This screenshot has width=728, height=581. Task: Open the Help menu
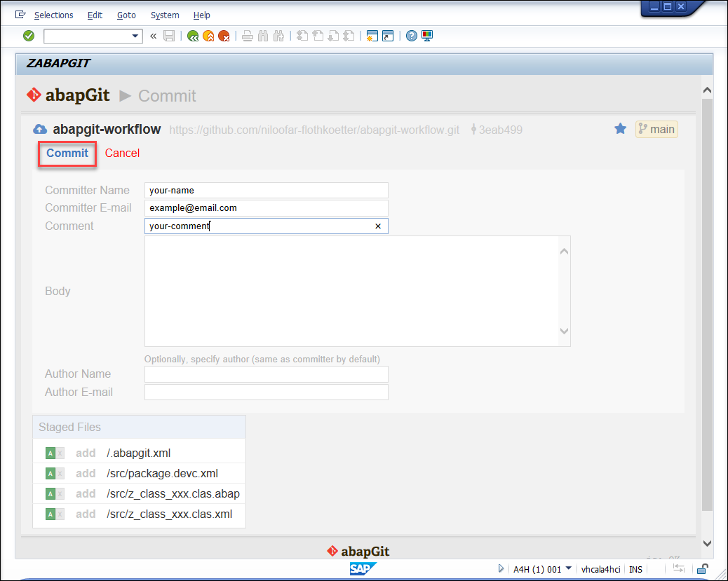pos(201,15)
